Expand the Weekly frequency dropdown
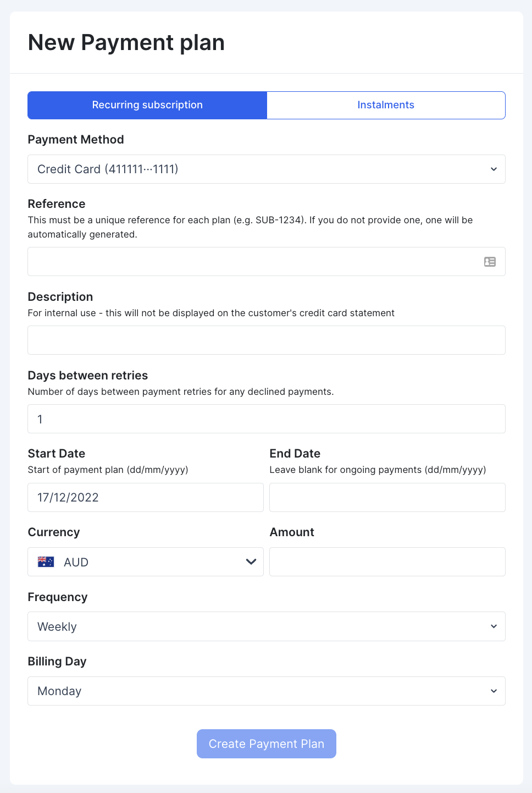The width and height of the screenshot is (532, 793). point(267,626)
